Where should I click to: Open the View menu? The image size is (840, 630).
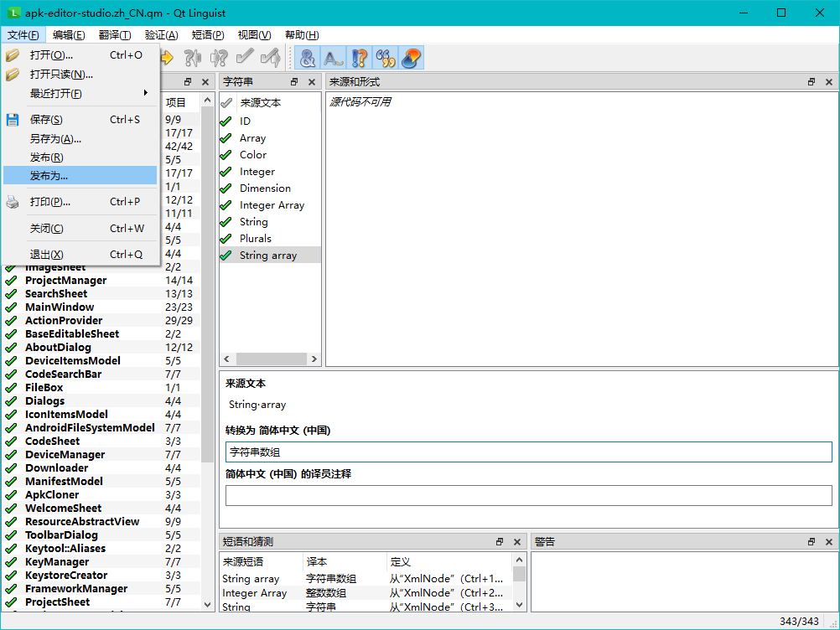[x=255, y=35]
